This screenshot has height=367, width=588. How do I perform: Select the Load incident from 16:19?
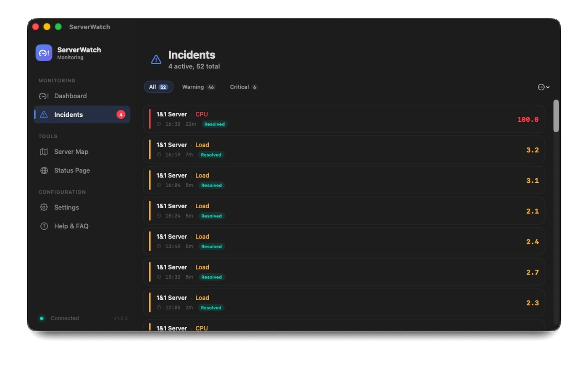coord(344,150)
